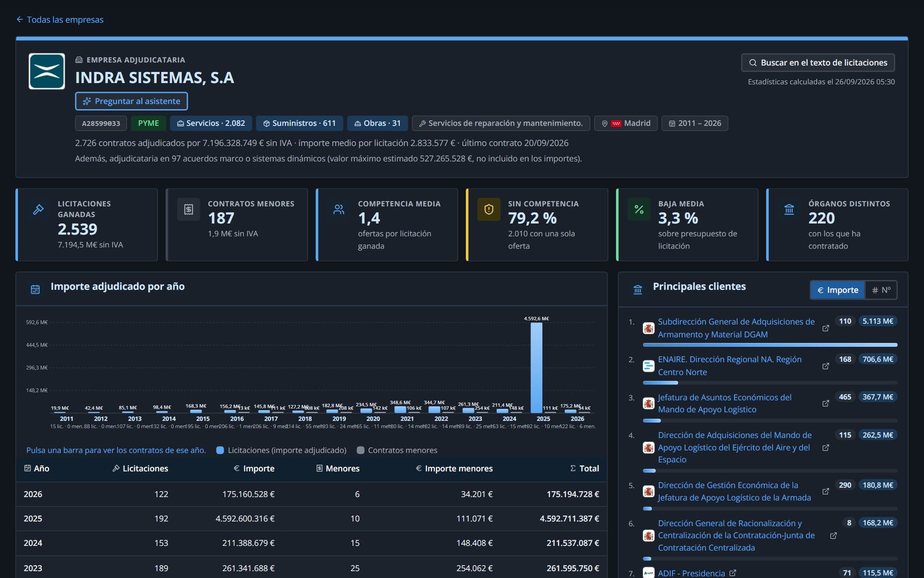Click the ENAIRE logo in clients list
This screenshot has height=578, width=924.
point(649,366)
